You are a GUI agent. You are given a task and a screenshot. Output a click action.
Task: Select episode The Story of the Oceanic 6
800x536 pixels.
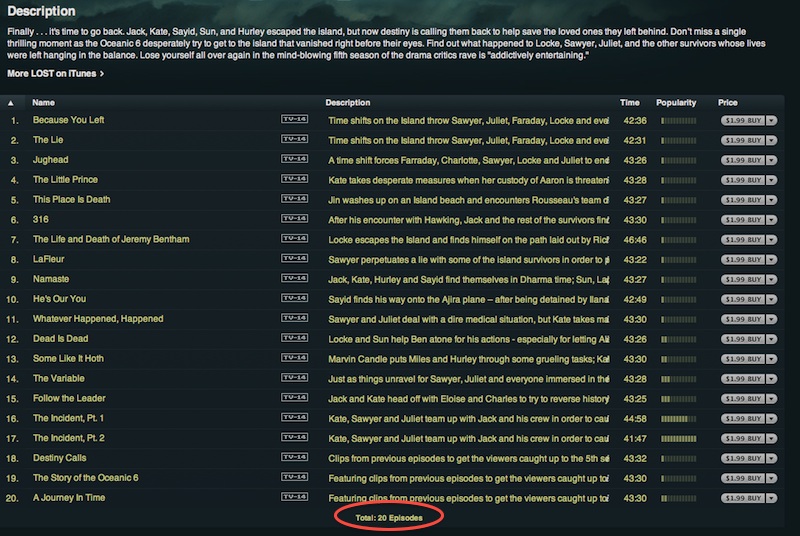[85, 478]
